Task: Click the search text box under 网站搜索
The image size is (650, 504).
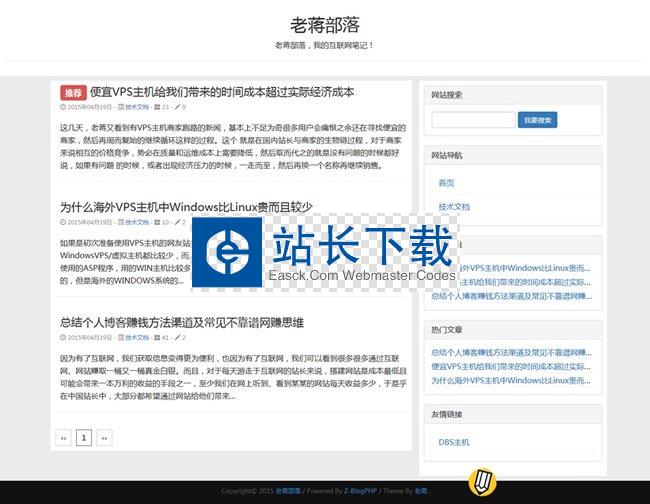Action: tap(473, 120)
